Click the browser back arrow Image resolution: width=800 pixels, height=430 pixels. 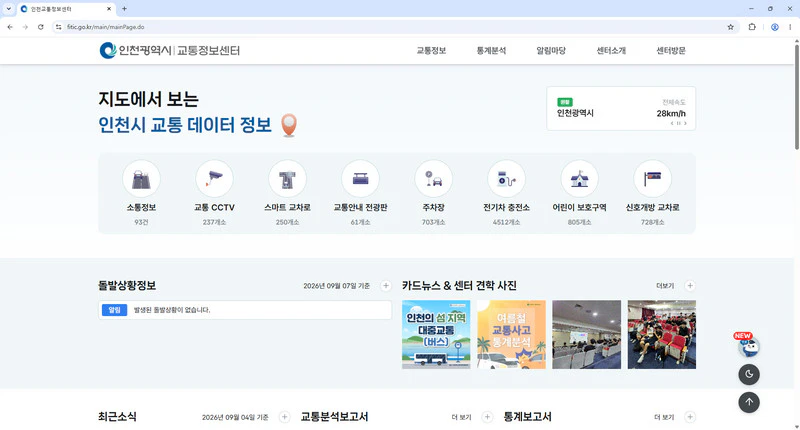coord(10,27)
